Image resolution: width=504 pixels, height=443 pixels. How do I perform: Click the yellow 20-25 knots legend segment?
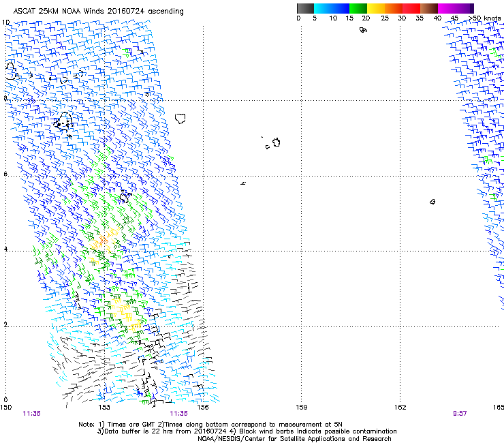[x=376, y=8]
